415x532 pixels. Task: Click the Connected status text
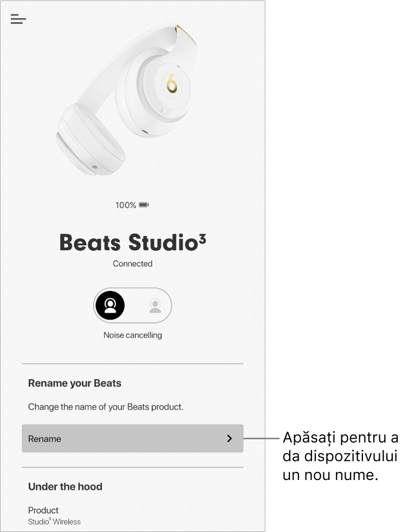pos(133,264)
